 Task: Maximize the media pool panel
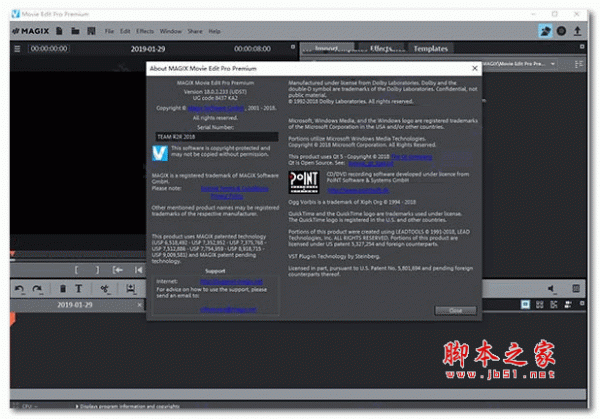582,47
